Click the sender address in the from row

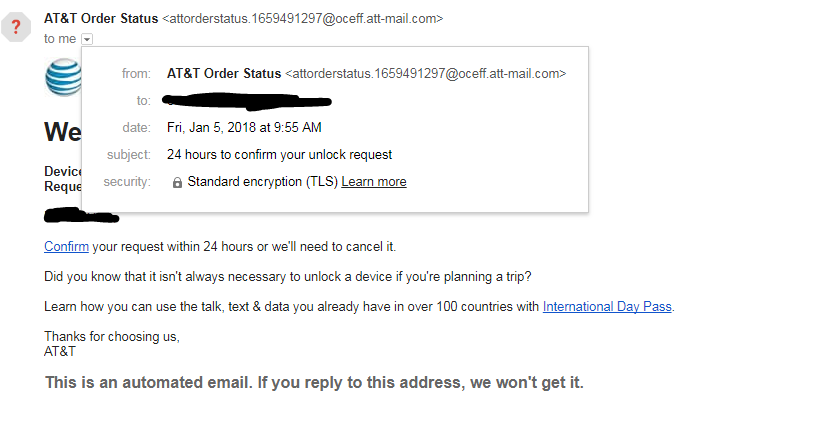(x=426, y=73)
